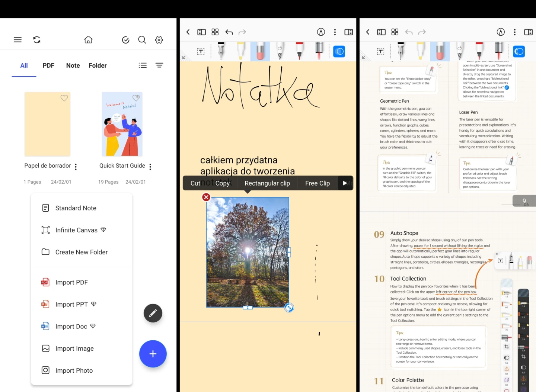Open Quick Start Guide more options
This screenshot has width=536, height=392.
coord(150,167)
